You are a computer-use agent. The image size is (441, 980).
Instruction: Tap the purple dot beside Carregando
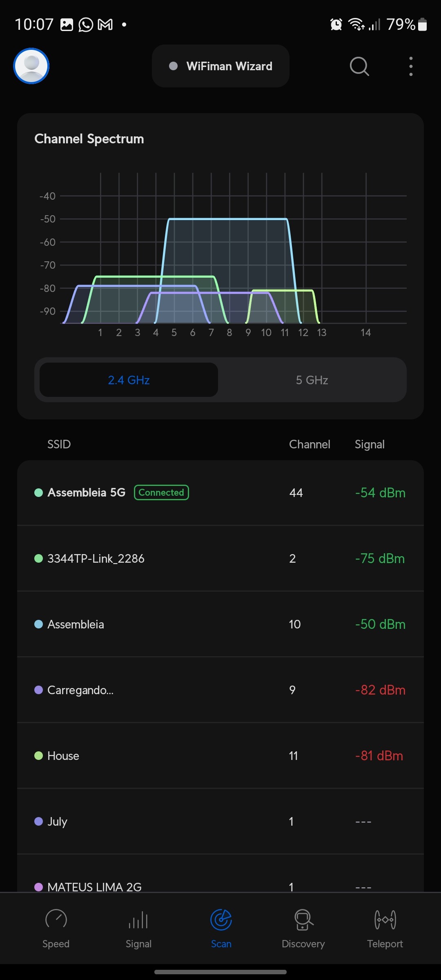(x=39, y=690)
